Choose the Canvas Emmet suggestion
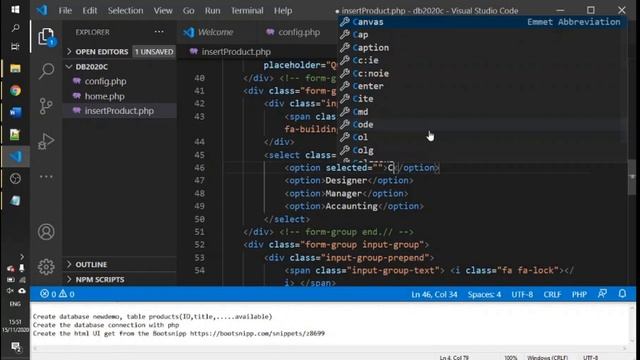 tap(482, 22)
